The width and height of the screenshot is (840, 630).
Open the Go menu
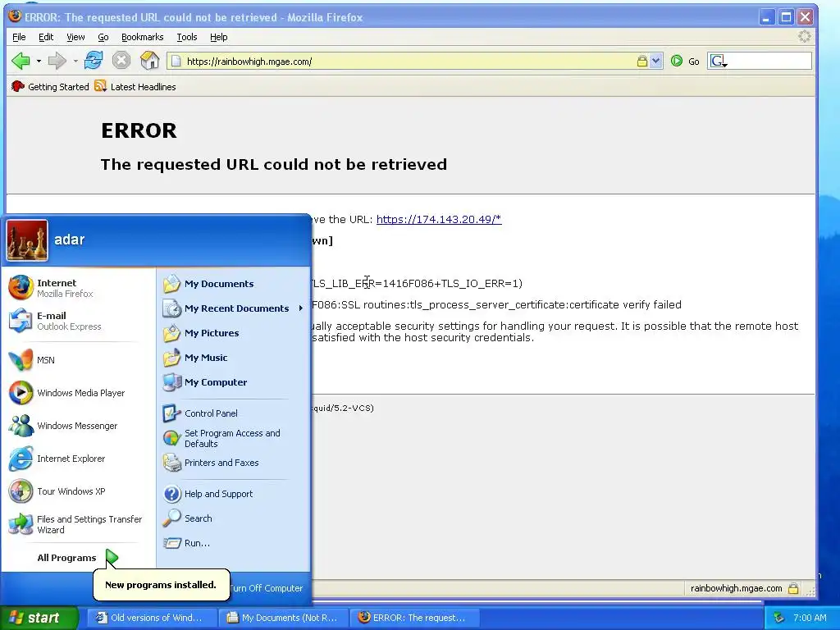click(103, 37)
